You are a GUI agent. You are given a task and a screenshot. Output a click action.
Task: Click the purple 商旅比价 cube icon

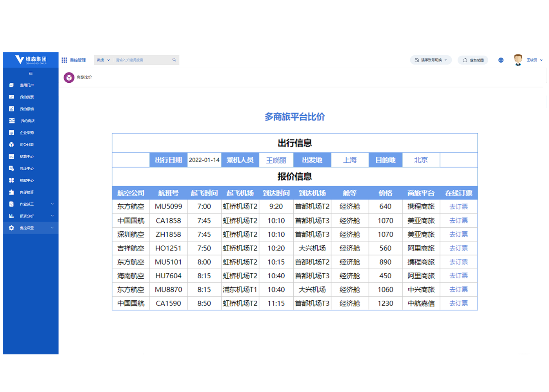coord(69,78)
